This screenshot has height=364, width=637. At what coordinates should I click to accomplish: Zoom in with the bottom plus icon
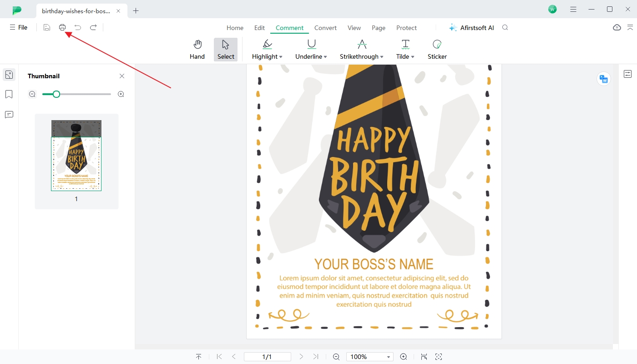tap(404, 357)
